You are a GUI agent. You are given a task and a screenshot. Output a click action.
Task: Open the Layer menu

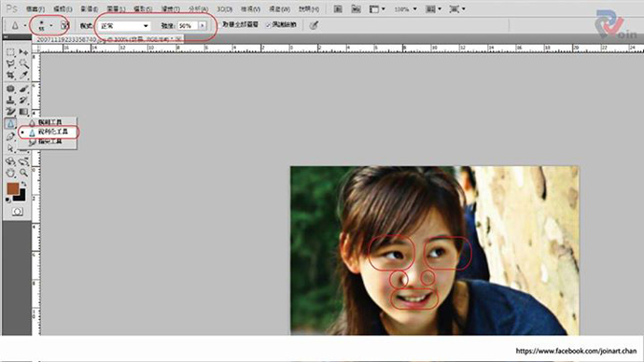(116, 8)
